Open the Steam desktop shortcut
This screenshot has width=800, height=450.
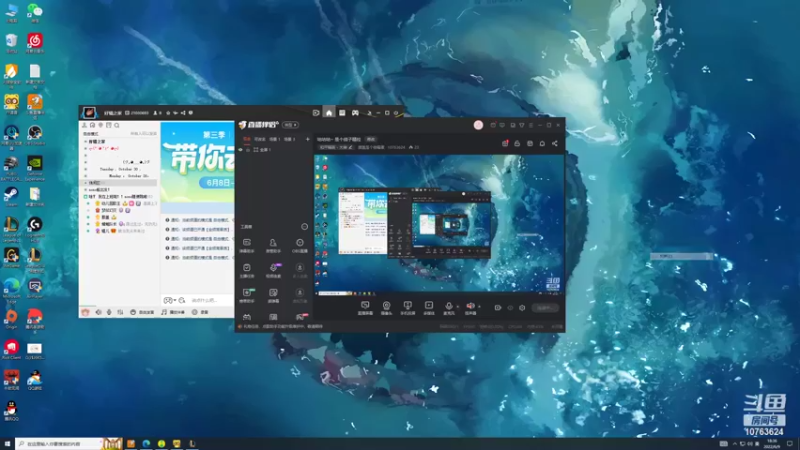[x=11, y=196]
